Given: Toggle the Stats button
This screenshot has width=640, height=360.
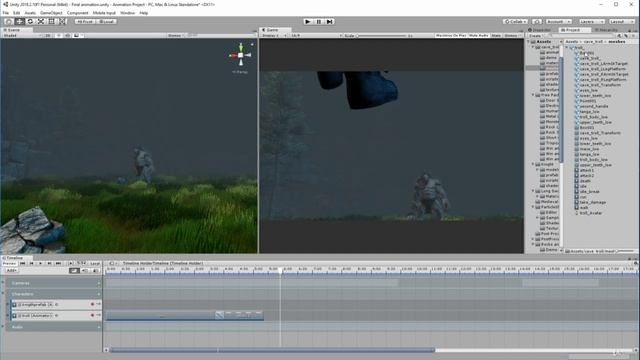Looking at the screenshot, I should pos(496,36).
